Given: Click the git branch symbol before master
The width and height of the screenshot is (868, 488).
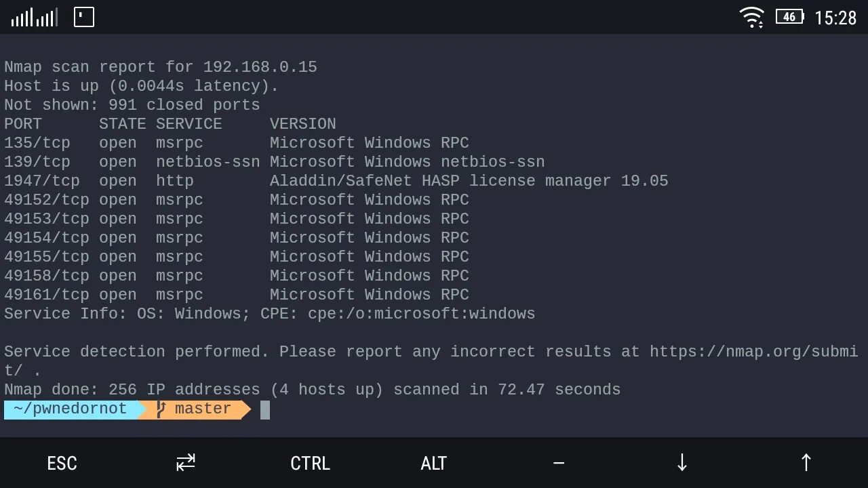Looking at the screenshot, I should tap(161, 409).
